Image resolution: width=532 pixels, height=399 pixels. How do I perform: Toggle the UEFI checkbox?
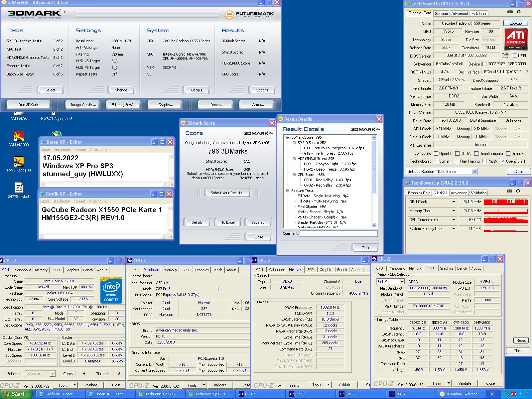point(515,56)
